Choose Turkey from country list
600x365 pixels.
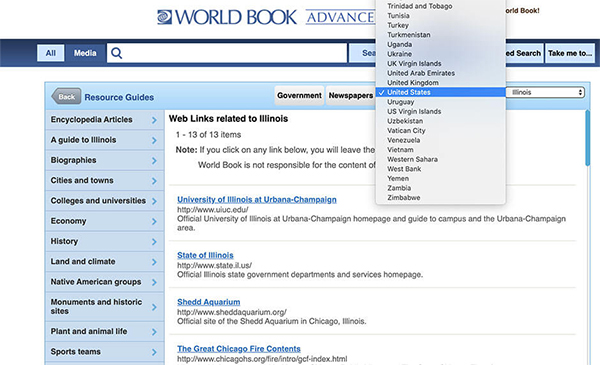point(441,25)
